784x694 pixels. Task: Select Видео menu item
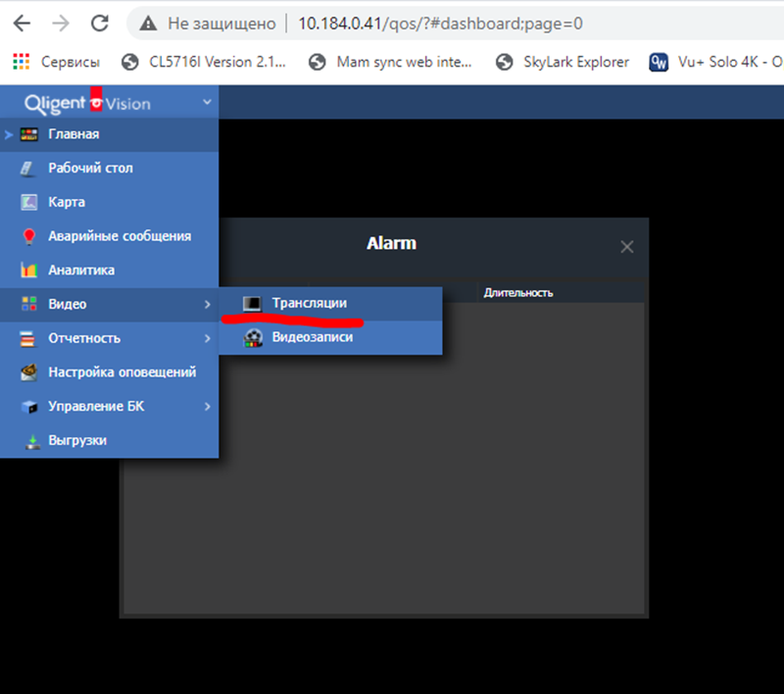(109, 305)
